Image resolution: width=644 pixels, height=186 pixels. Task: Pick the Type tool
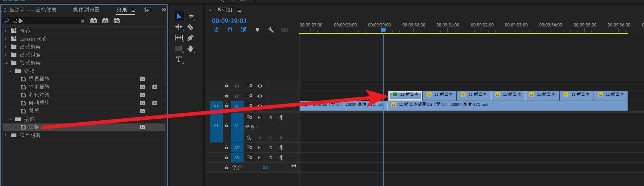(178, 59)
